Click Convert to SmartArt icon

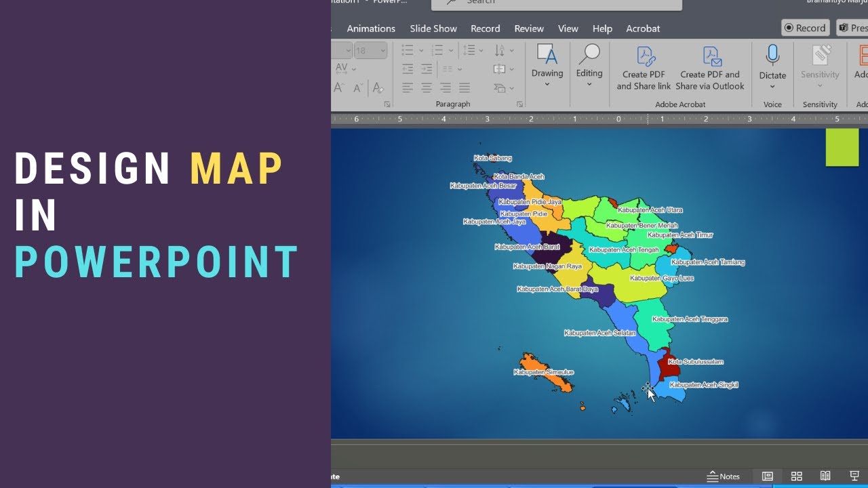[x=500, y=88]
